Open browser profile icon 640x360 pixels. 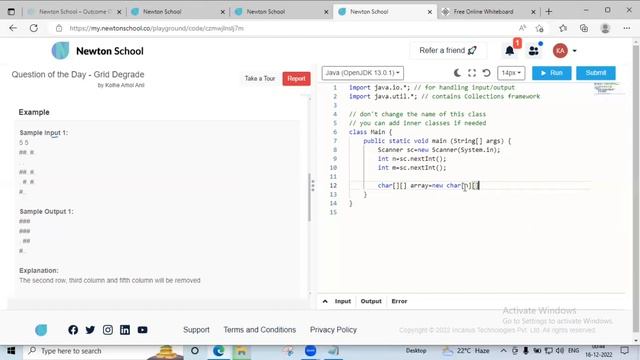click(x=605, y=28)
